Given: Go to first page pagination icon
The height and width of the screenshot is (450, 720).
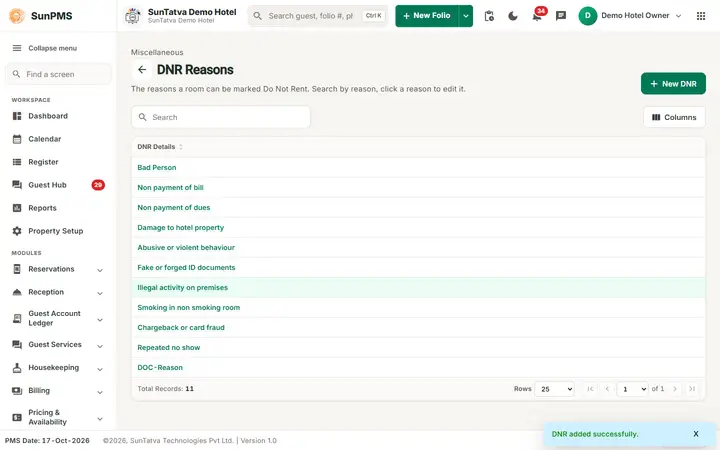Looking at the screenshot, I should [x=590, y=389].
